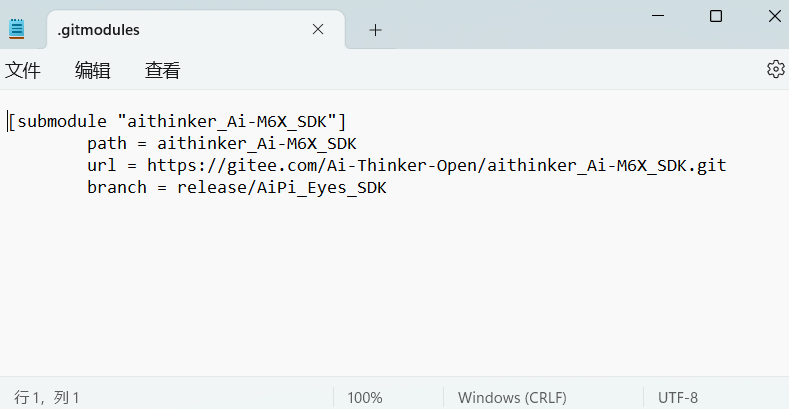Open the 编辑 menu
Viewport: 789px width, 409px height.
pos(93,70)
